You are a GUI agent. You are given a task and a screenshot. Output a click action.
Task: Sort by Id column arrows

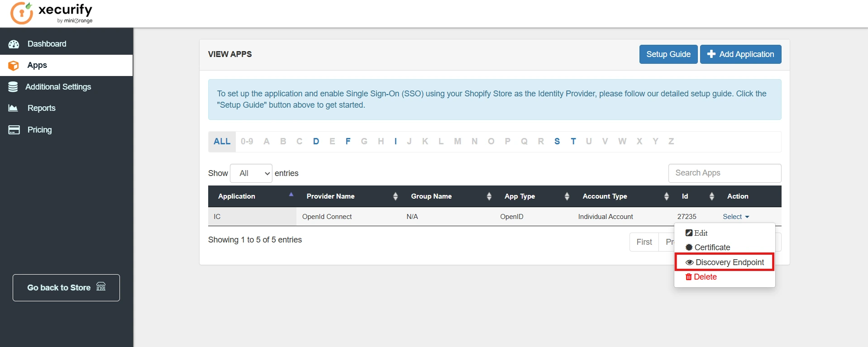pyautogui.click(x=712, y=196)
